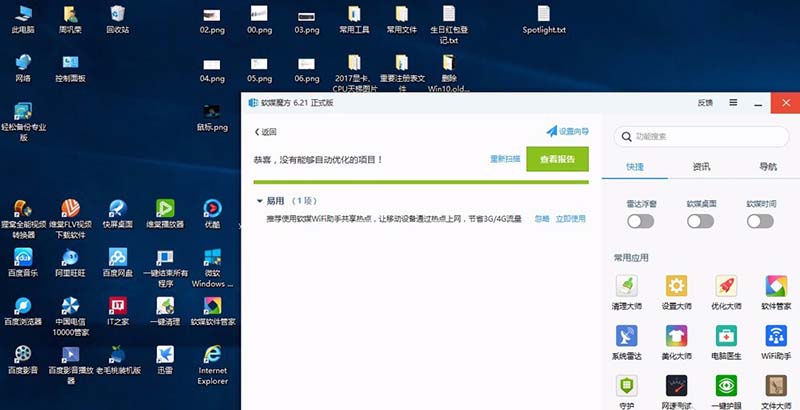The height and width of the screenshot is (410, 800).
Task: Toggle the 软媒时间 switch
Action: tap(760, 221)
